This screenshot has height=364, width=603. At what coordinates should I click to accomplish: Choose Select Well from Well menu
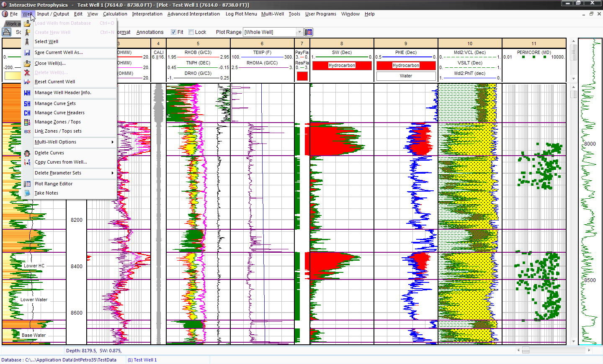point(69,41)
